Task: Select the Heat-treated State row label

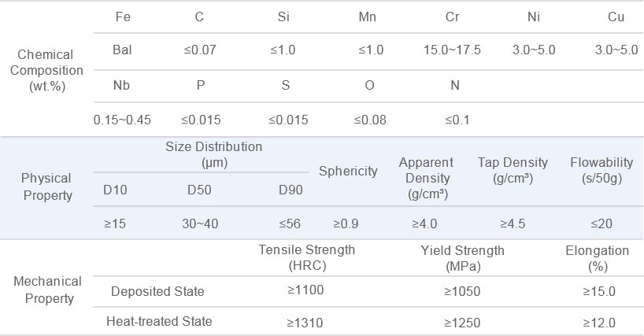Action: point(159,321)
